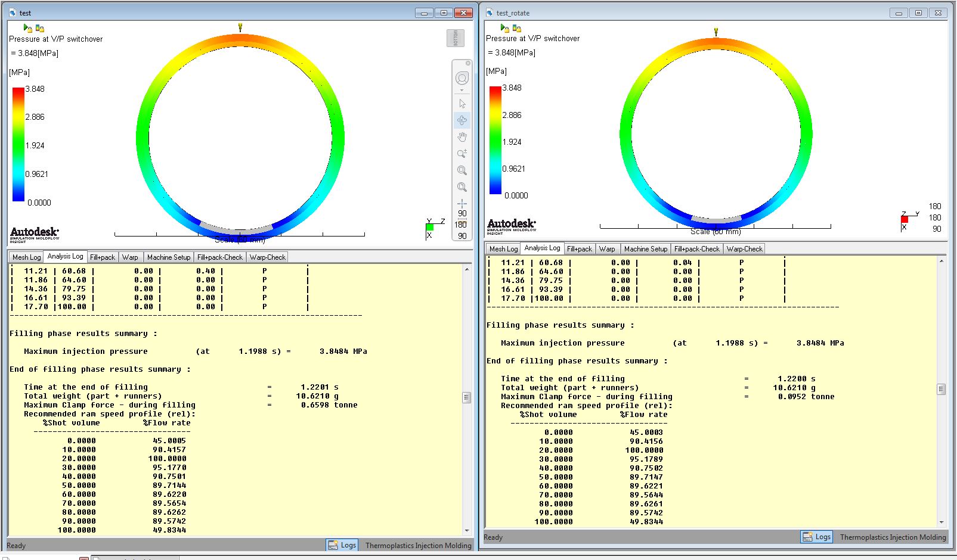Click scroll up arrow in left analysis log
The width and height of the screenshot is (957, 560).
(467, 270)
